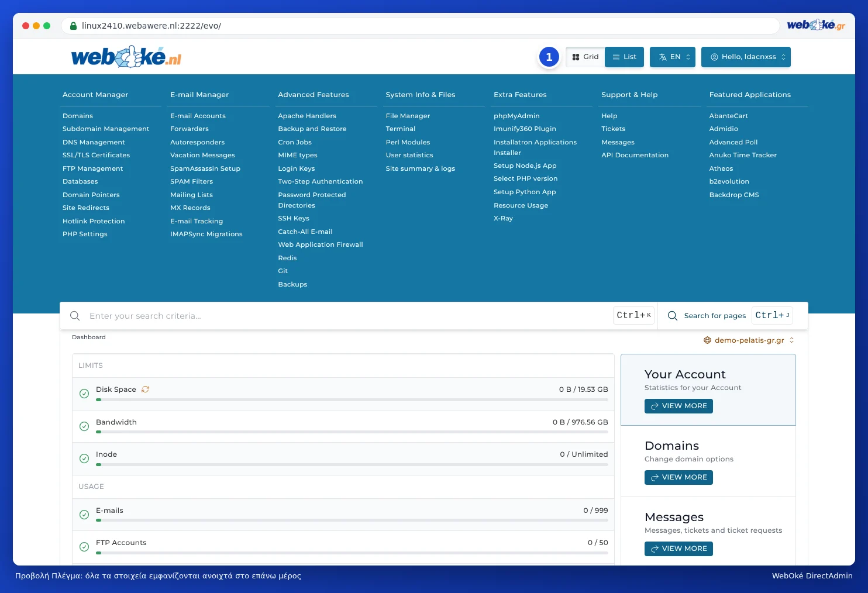Screen dimensions: 868x593
Task: Open phpMyAdmin under Extra Features
Action: pos(516,116)
